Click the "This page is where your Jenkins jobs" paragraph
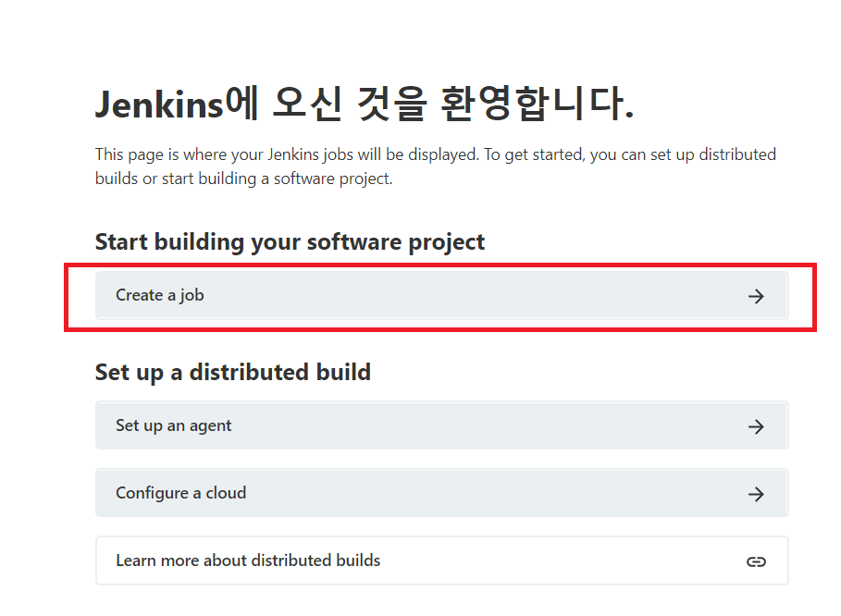The height and width of the screenshot is (616, 841). 435,166
